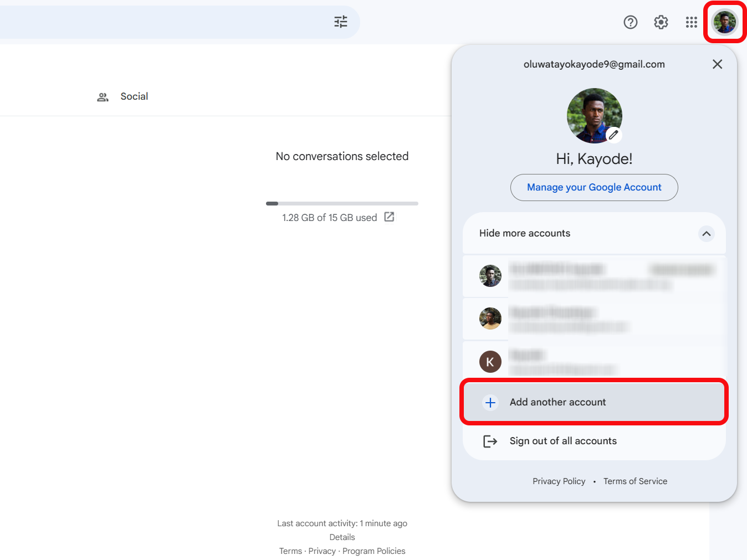The image size is (747, 560).
Task: Switch to the first listed account avatar
Action: tap(490, 276)
